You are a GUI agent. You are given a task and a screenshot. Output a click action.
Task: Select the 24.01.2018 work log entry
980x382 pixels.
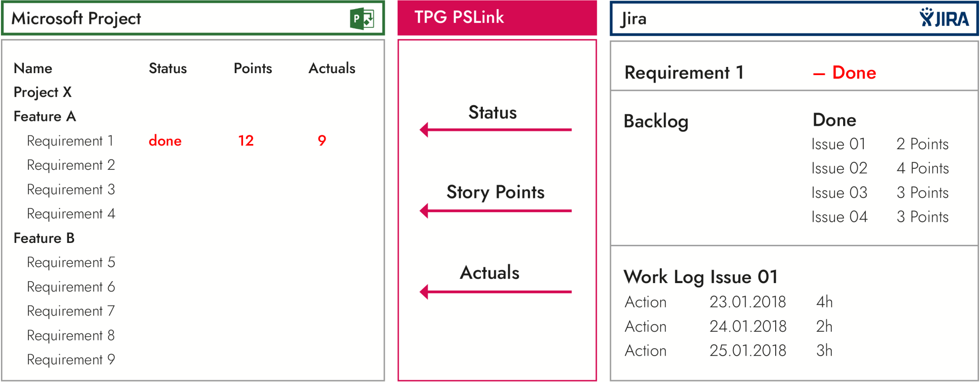click(747, 327)
